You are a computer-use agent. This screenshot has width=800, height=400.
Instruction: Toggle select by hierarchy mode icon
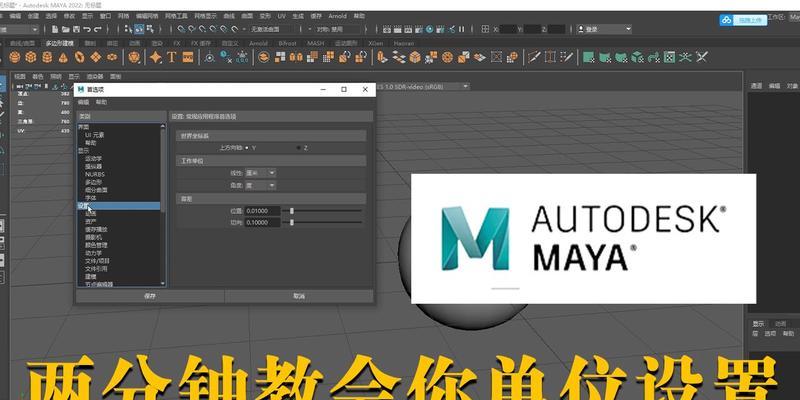(x=128, y=30)
